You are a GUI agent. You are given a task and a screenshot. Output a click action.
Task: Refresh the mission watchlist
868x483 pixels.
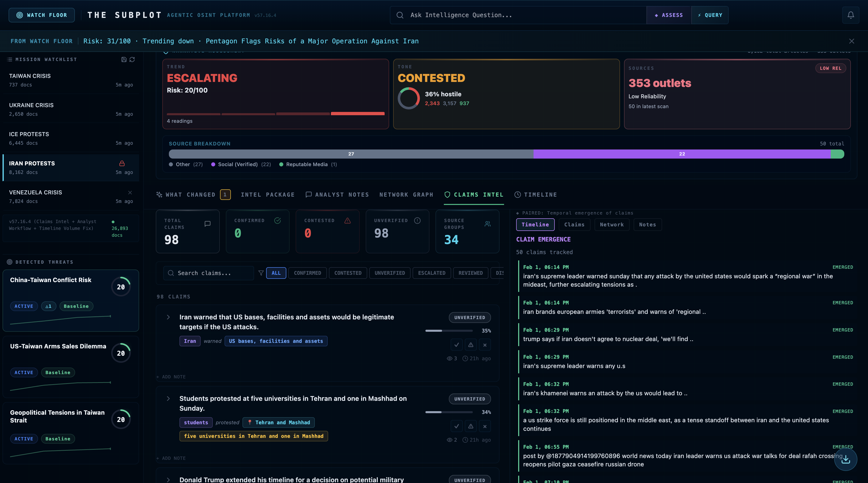pos(132,59)
